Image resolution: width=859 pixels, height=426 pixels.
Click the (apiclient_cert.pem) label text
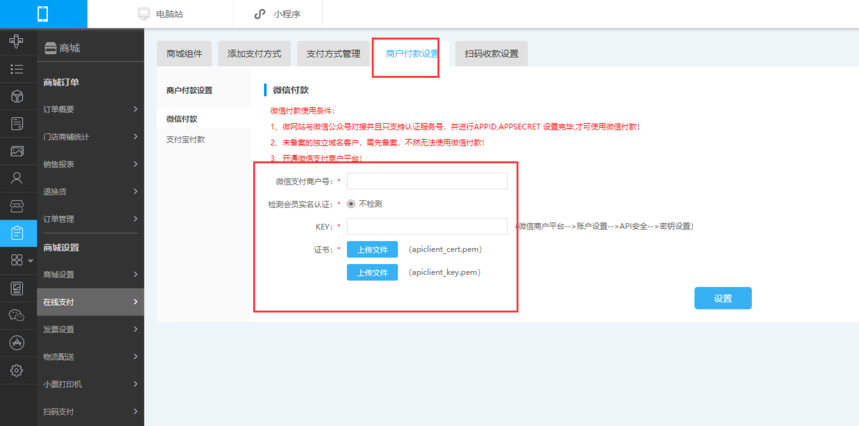445,250
